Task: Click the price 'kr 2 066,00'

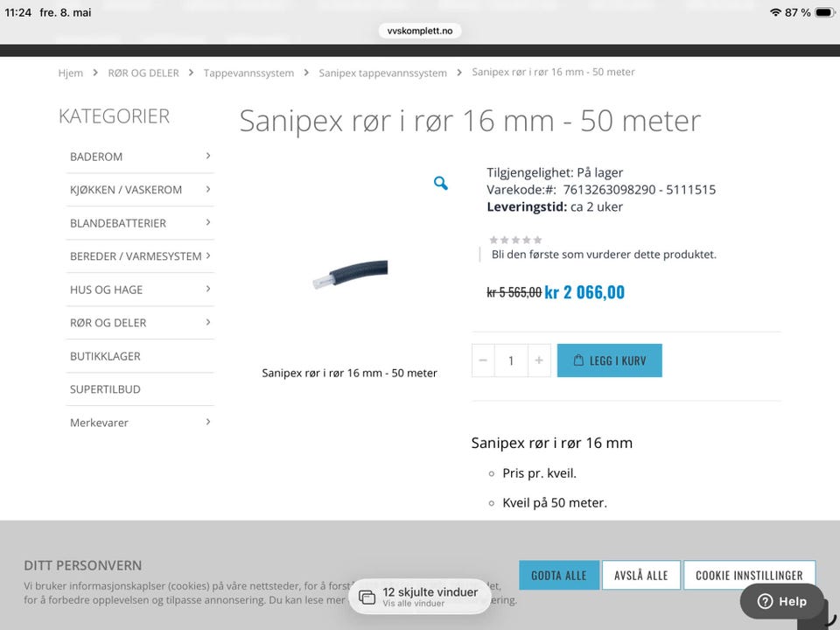Action: click(584, 292)
